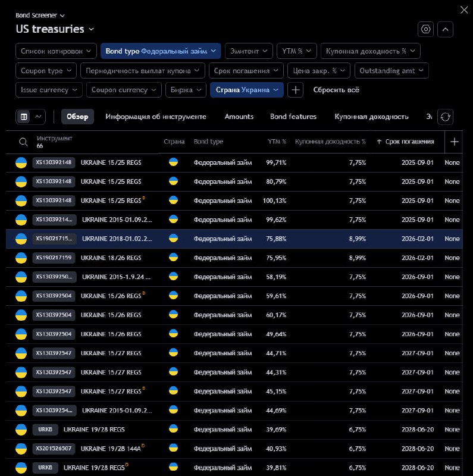Switch to chart view layout icon
The image size is (473, 476).
coord(38,117)
